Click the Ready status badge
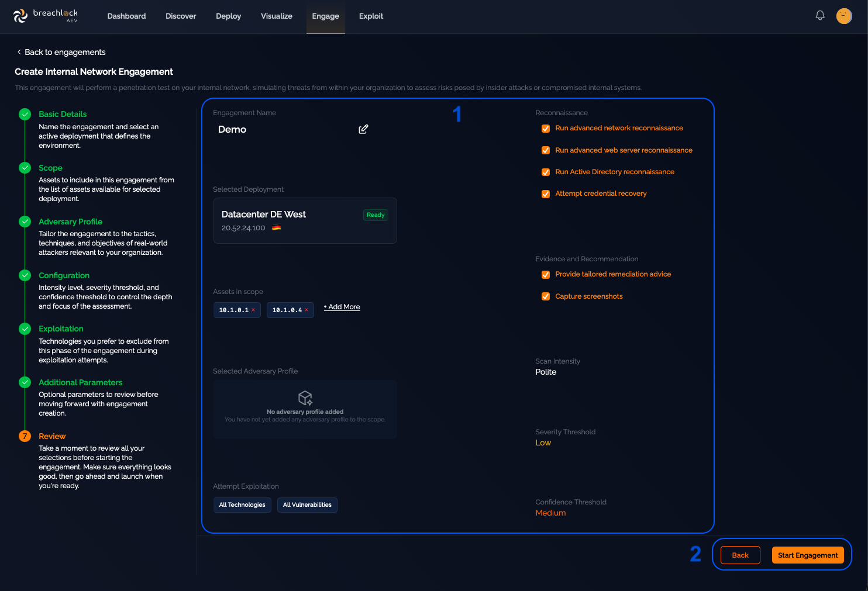 376,215
